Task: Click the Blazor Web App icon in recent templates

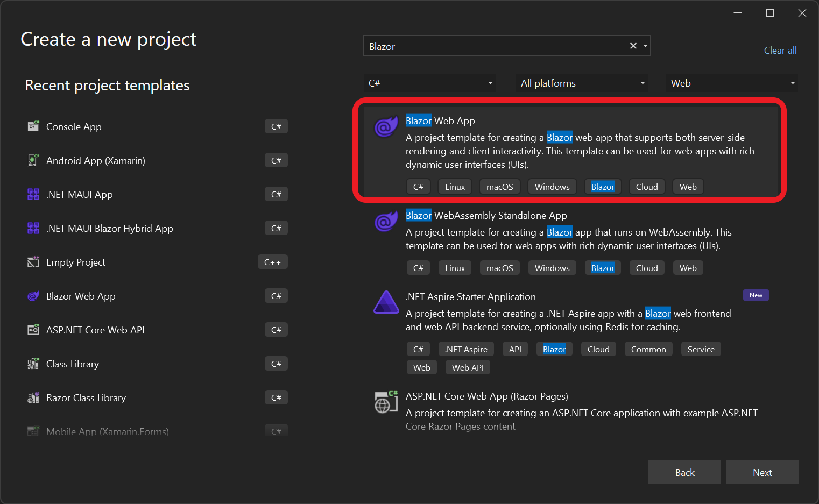Action: pos(33,295)
